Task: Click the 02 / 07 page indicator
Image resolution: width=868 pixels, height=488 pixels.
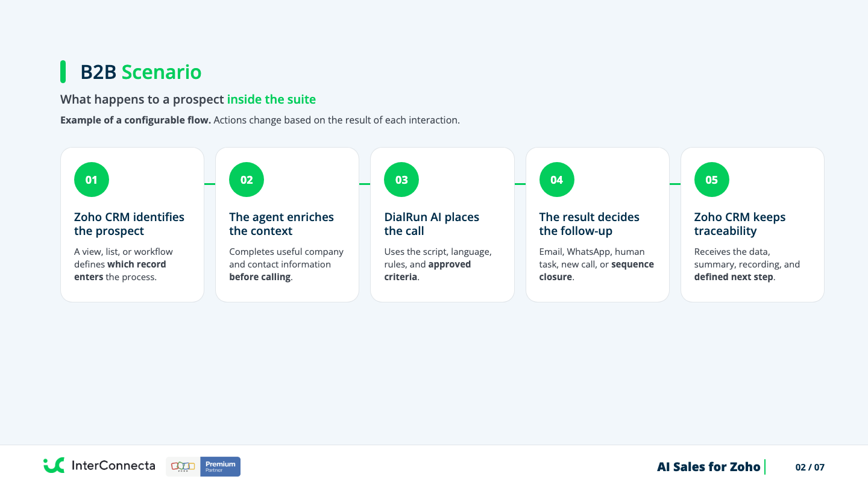Action: [810, 467]
